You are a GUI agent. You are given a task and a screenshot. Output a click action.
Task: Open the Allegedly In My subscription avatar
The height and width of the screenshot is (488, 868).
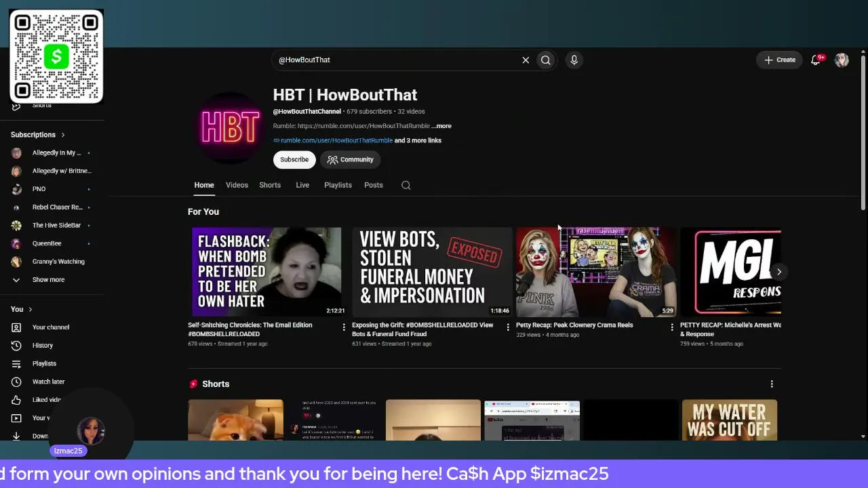point(17,152)
